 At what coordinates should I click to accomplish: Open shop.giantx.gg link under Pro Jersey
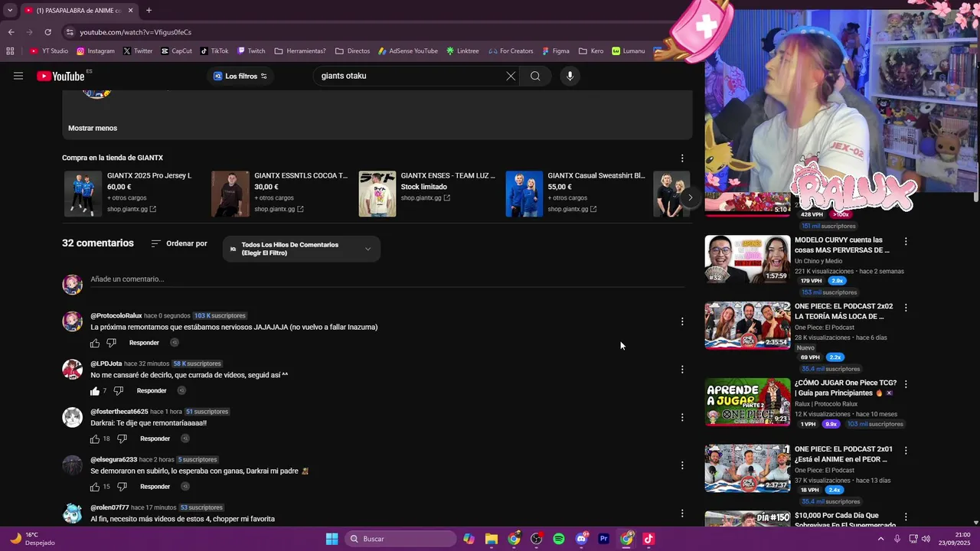click(x=132, y=209)
